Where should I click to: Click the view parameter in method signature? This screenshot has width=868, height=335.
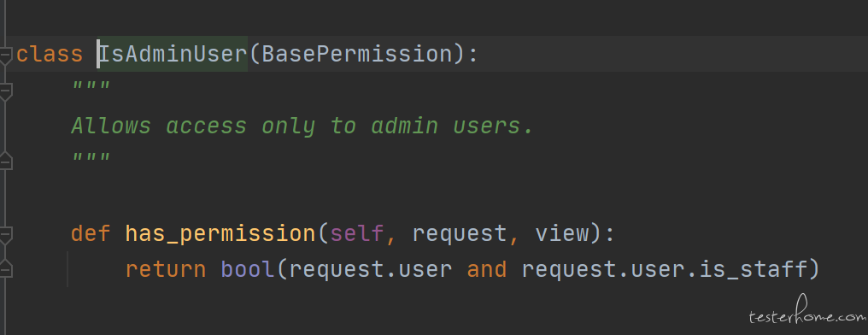tap(562, 233)
